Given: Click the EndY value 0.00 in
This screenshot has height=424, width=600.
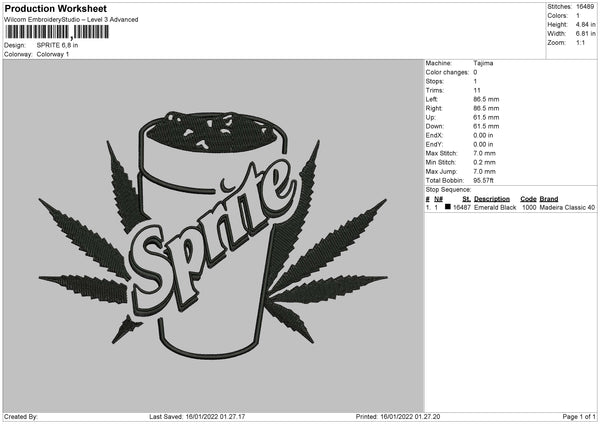Looking at the screenshot, I should 483,144.
